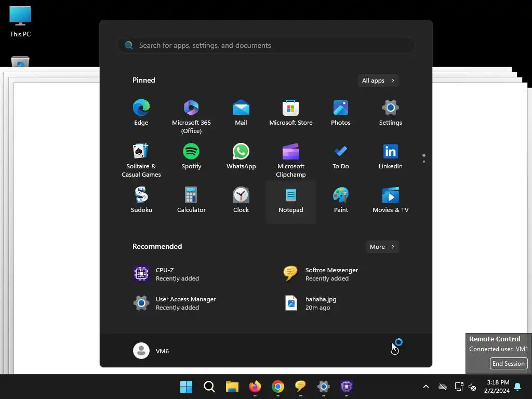Image resolution: width=532 pixels, height=399 pixels.
Task: Click the Power button in Start menu
Action: tap(395, 351)
